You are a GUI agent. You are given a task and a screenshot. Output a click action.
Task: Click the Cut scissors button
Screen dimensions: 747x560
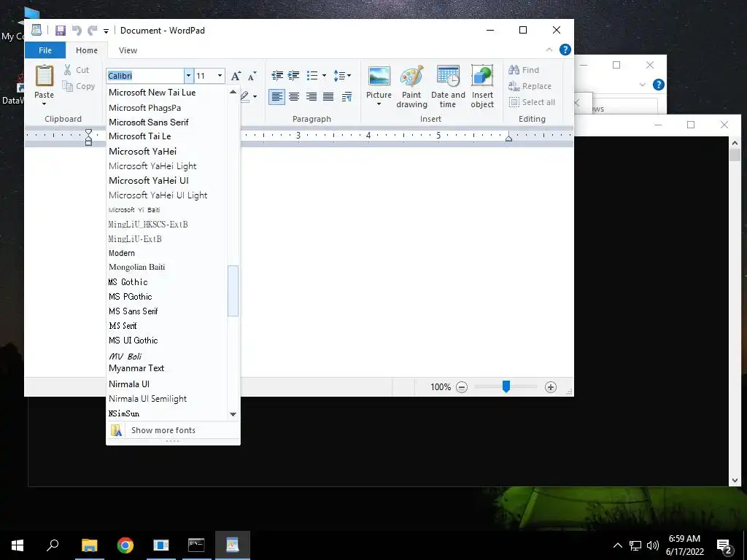click(77, 70)
